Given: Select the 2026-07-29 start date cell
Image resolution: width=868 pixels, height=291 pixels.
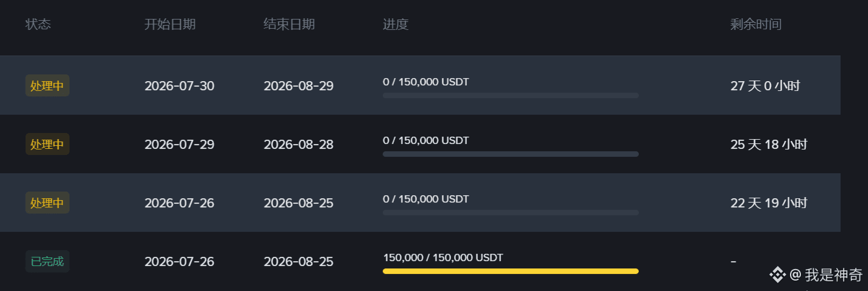Looking at the screenshot, I should (x=179, y=145).
